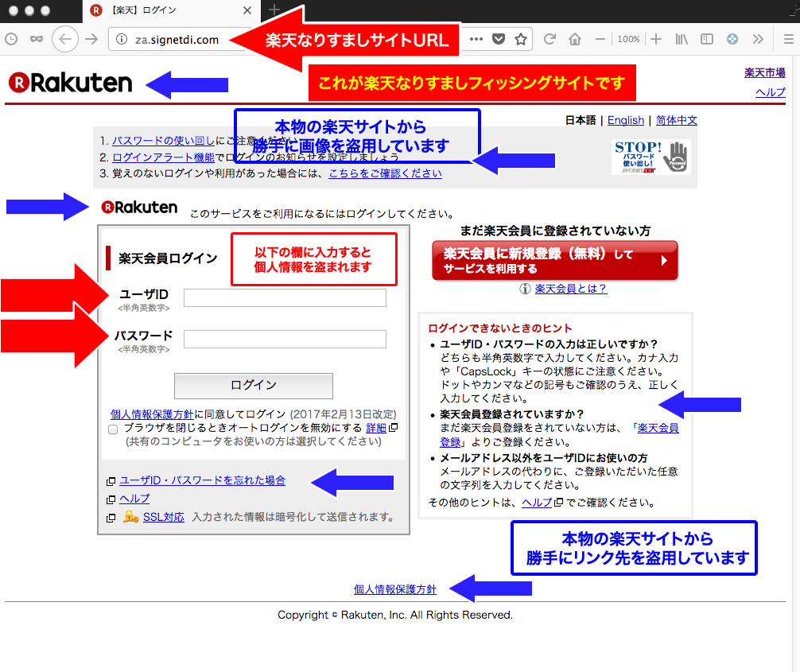Zoom out using the minus button
Viewport: 800px width, 672px height.
coord(600,39)
